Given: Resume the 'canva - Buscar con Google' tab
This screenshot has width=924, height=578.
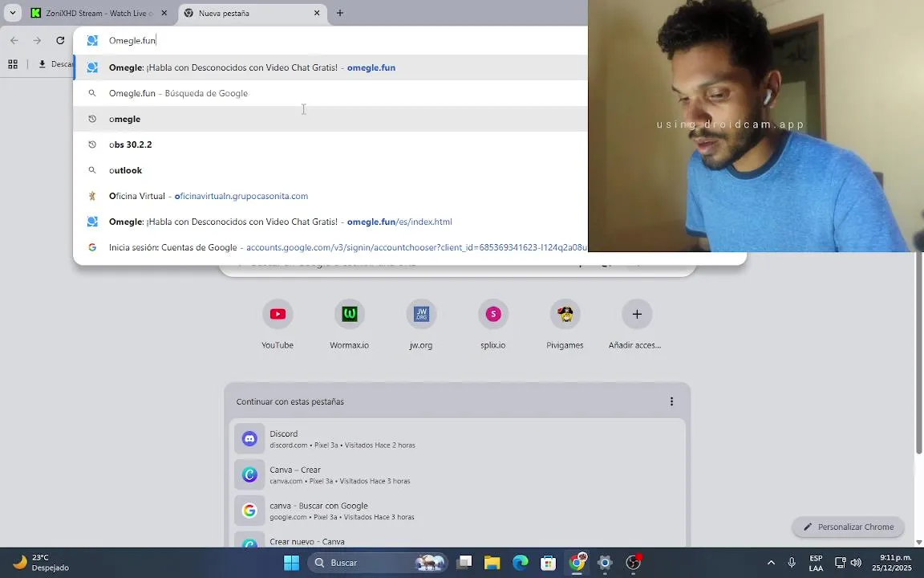Looking at the screenshot, I should (457, 511).
